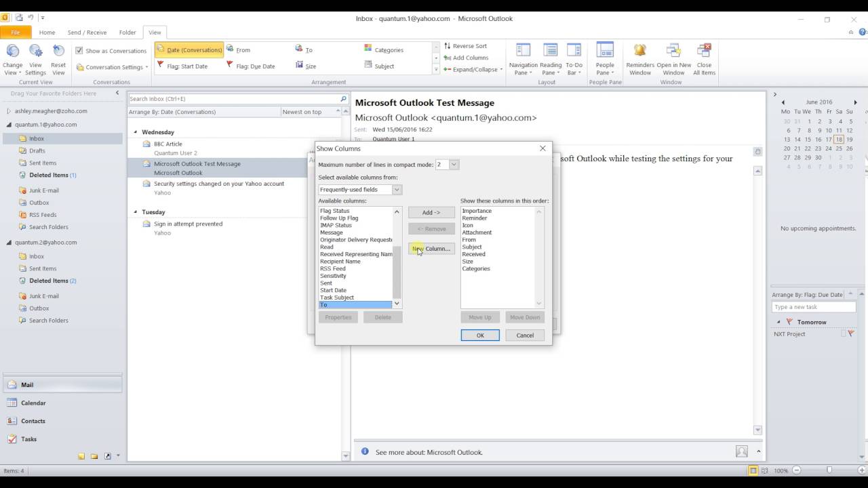Screen dimensions: 868x488
Task: Open the File tab
Action: click(15, 33)
